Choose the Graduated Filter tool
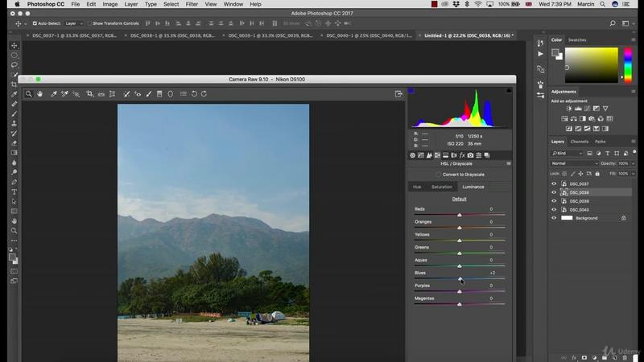Screen dimensions: 644x362 pos(159,94)
